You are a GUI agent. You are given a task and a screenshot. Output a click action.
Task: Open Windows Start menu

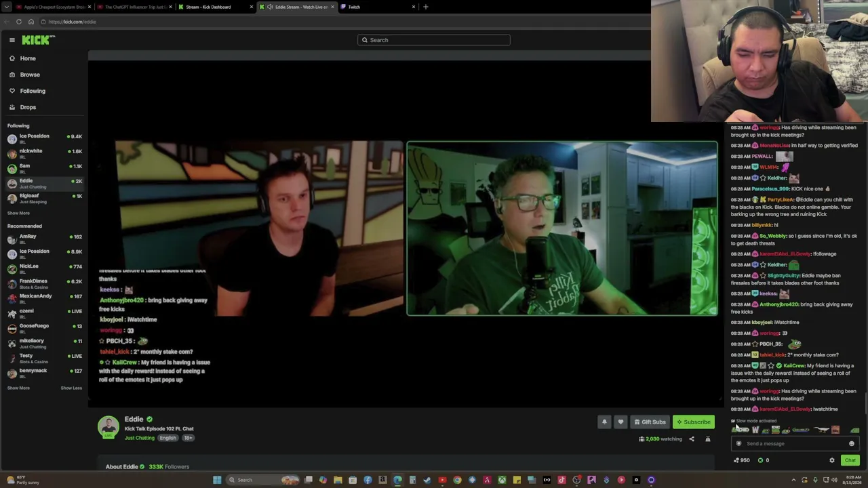217,480
